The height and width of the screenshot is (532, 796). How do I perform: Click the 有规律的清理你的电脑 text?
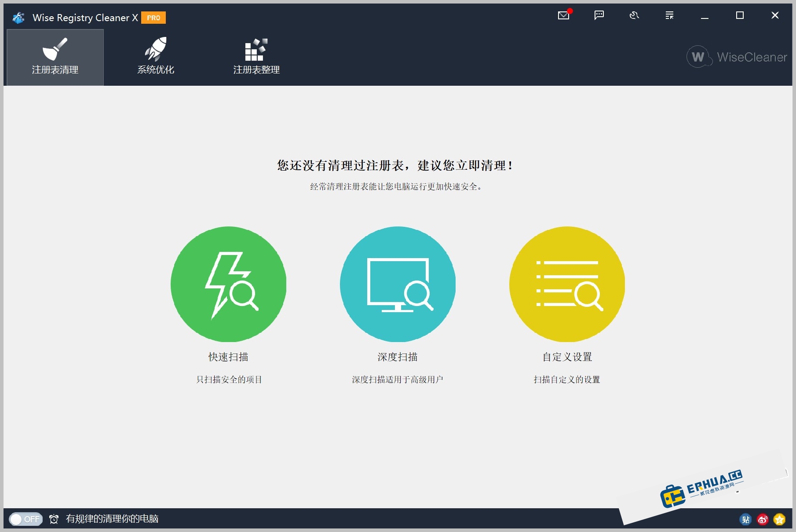[x=113, y=519]
